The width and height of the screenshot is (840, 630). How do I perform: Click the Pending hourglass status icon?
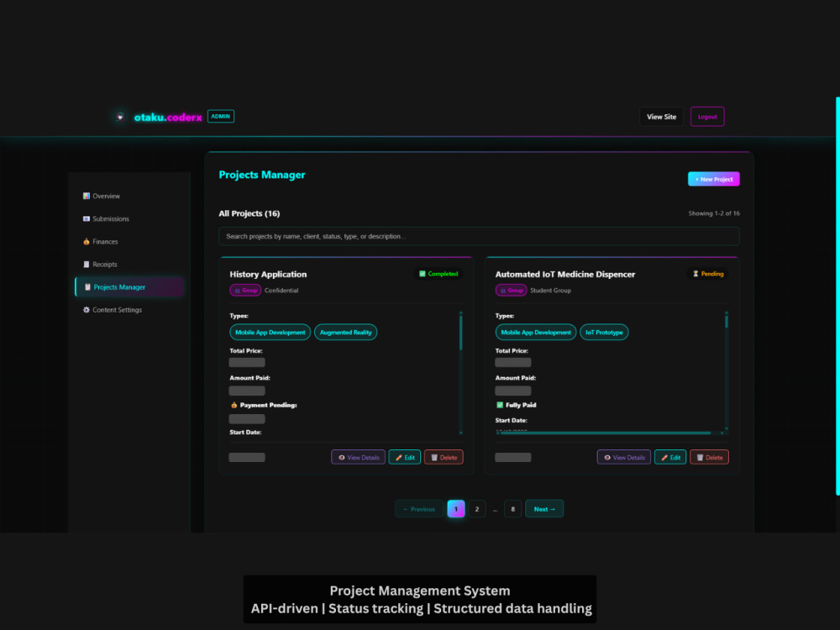696,274
